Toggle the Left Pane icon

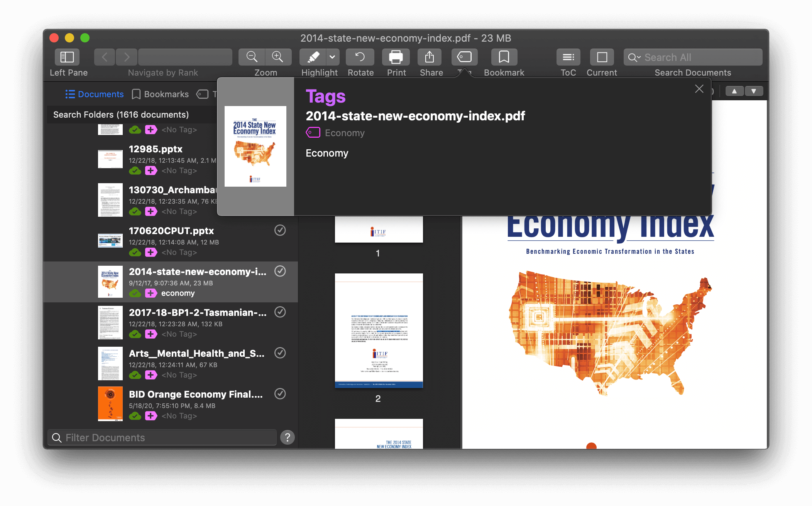click(x=67, y=57)
